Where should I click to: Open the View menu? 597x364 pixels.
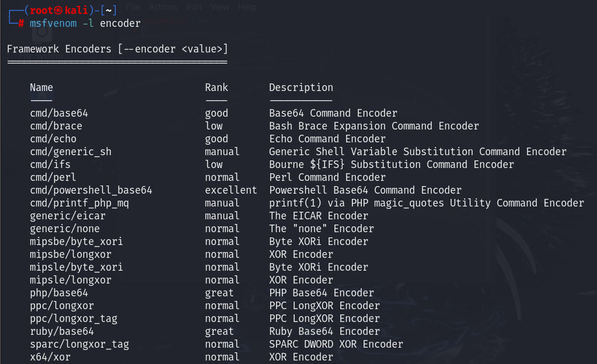(x=219, y=7)
